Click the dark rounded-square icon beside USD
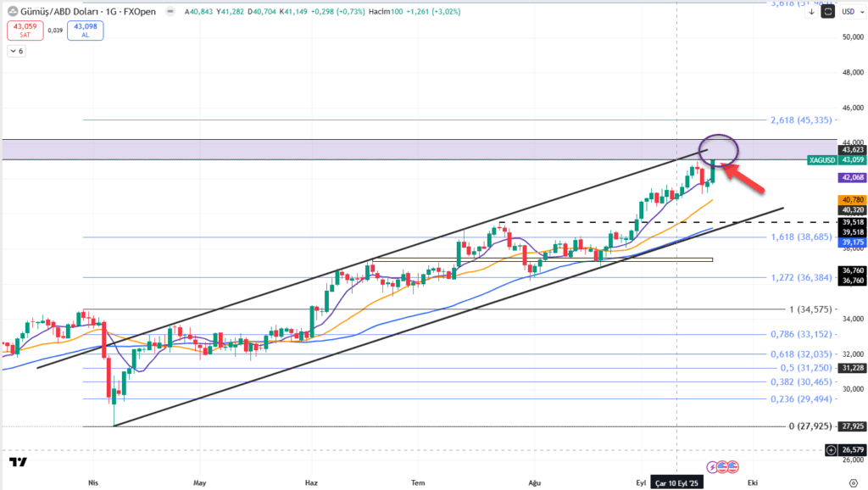Viewport: 868px width, 490px height. (828, 12)
